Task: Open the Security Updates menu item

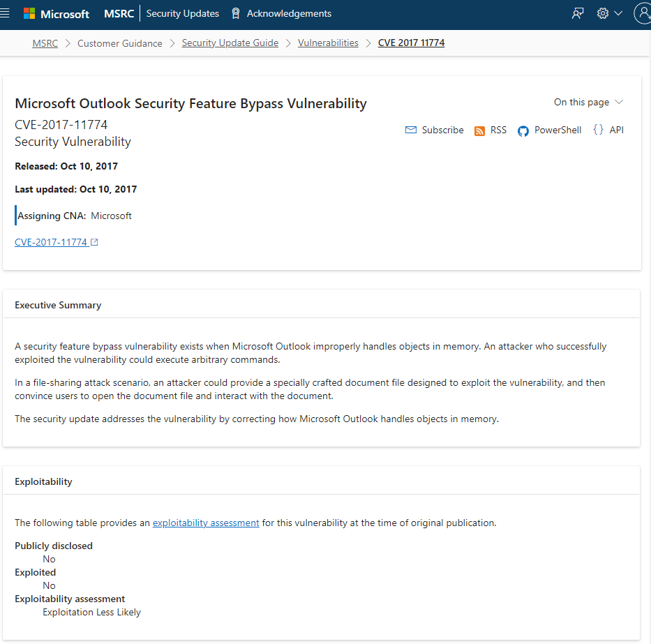Action: coord(182,14)
